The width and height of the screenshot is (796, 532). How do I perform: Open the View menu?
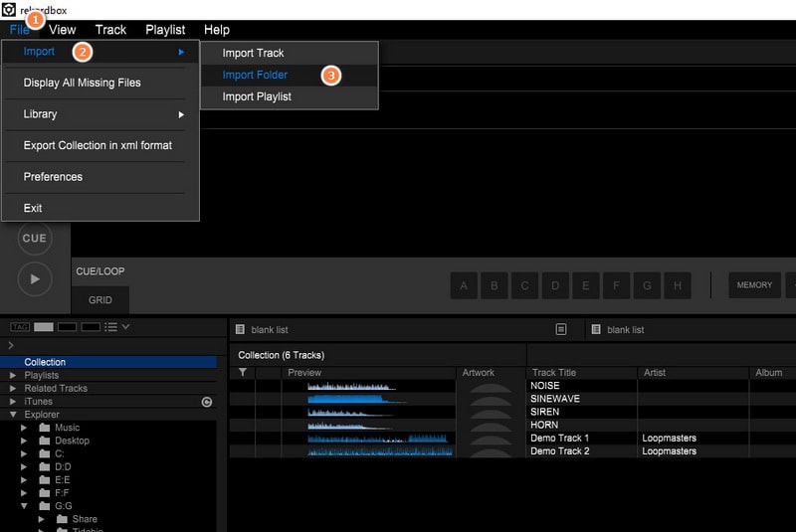click(63, 30)
